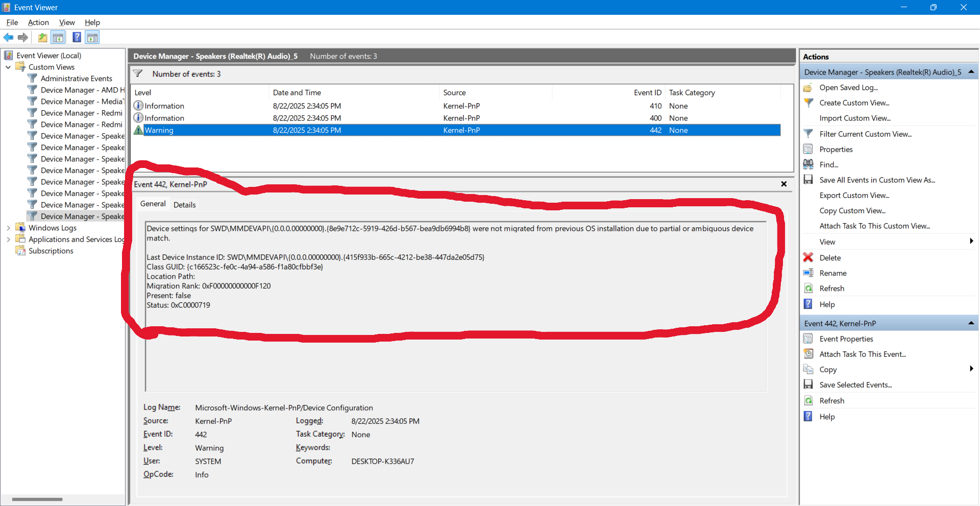Open Saved Log using the folder icon
980x506 pixels.
807,87
